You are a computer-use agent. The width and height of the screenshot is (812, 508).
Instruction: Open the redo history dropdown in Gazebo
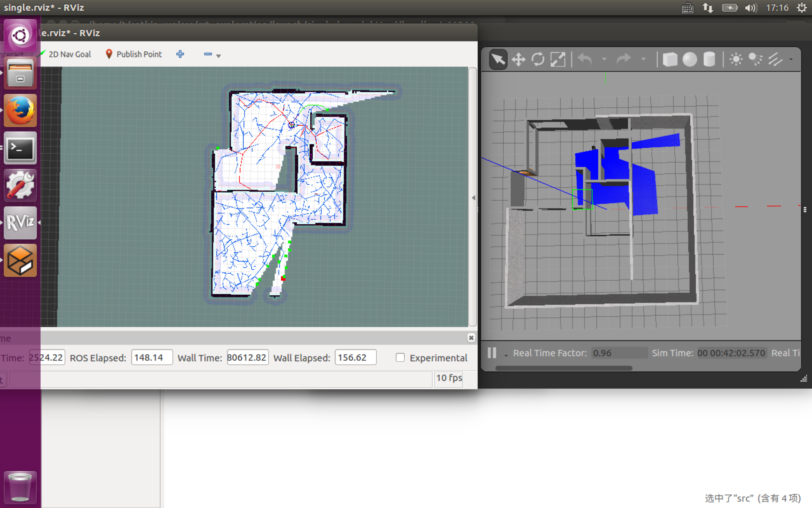coord(643,59)
